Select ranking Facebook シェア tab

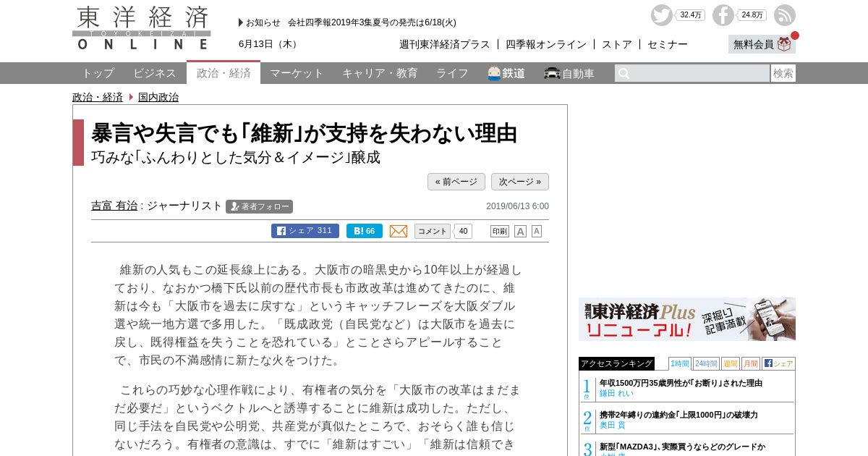(x=778, y=363)
